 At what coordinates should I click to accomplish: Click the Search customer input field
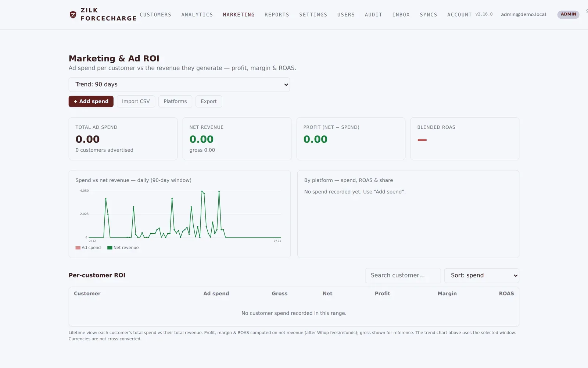(x=403, y=276)
